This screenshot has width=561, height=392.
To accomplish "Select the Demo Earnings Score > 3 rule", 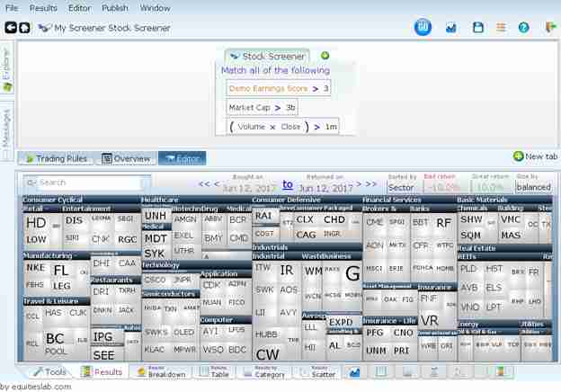I will pos(279,88).
